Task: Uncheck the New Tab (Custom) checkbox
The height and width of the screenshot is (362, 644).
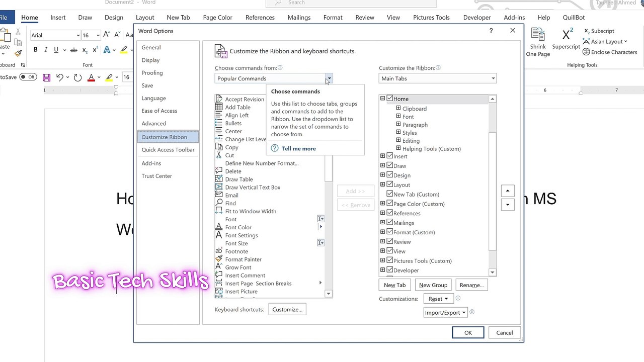Action: (389, 194)
